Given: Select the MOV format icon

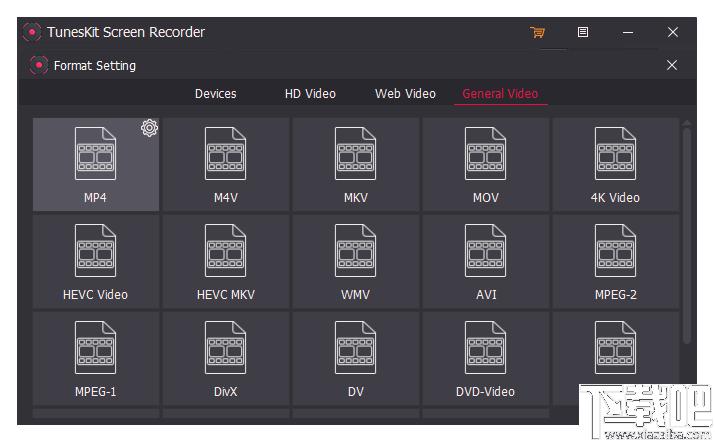Looking at the screenshot, I should [x=485, y=154].
